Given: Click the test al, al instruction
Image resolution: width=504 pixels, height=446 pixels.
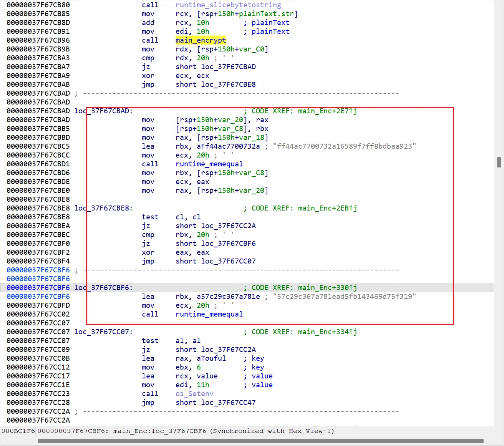Looking at the screenshot, I should pyautogui.click(x=171, y=341).
